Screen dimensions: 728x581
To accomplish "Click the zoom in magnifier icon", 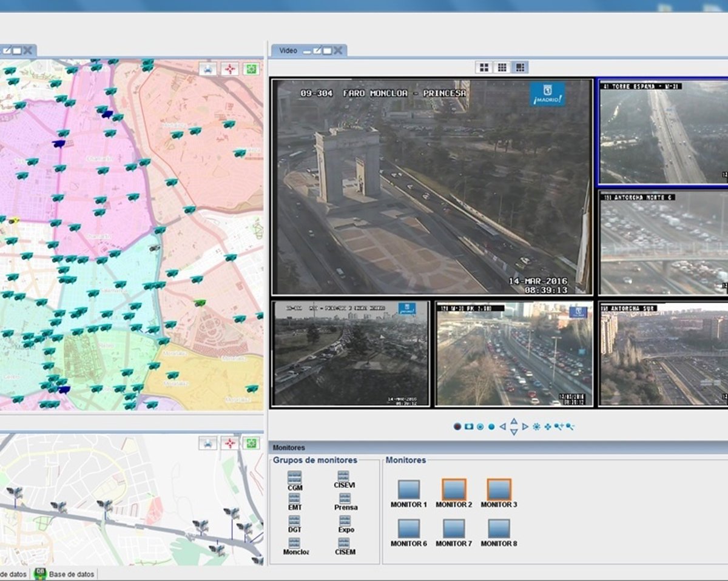I will pyautogui.click(x=559, y=427).
